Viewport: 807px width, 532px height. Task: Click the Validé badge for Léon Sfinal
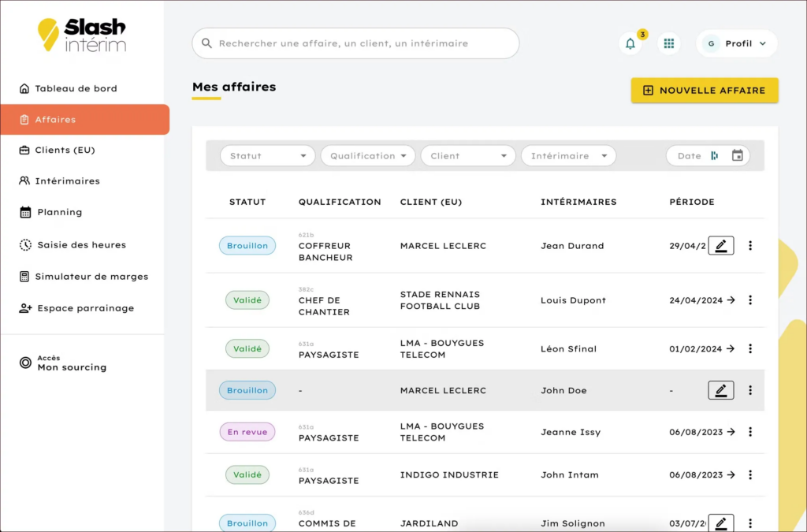click(247, 348)
